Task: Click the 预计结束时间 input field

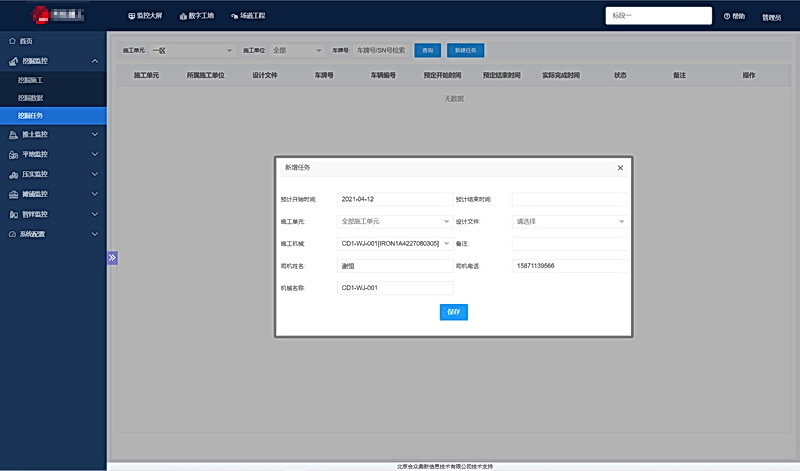Action: point(570,199)
